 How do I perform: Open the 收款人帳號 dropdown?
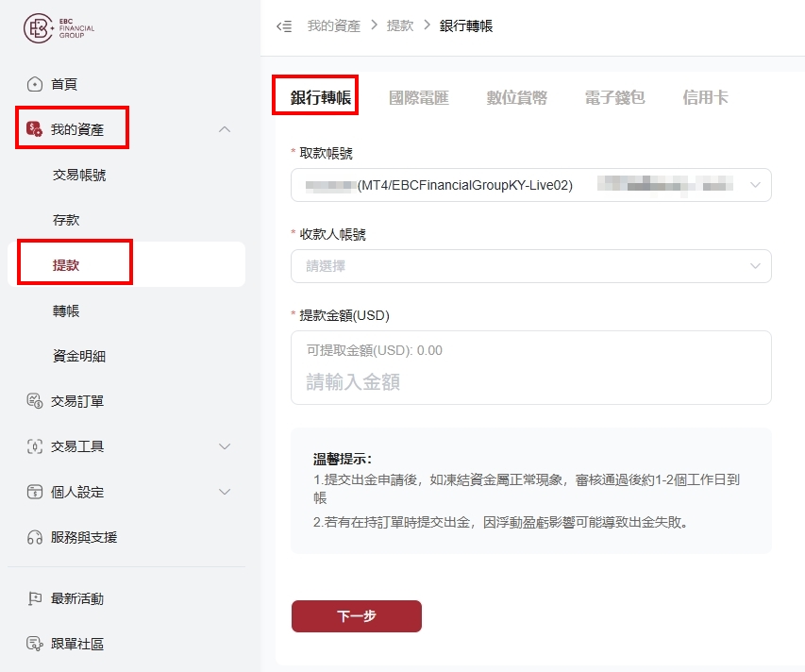531,266
